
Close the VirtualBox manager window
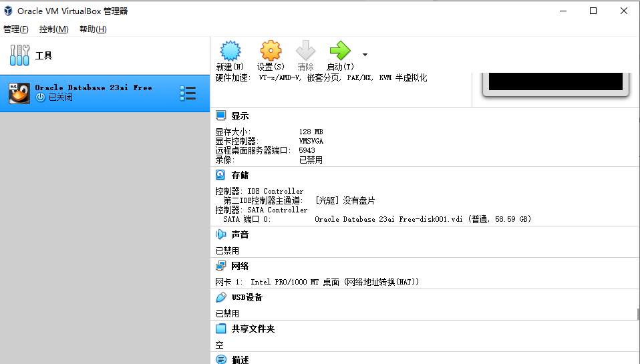point(624,11)
